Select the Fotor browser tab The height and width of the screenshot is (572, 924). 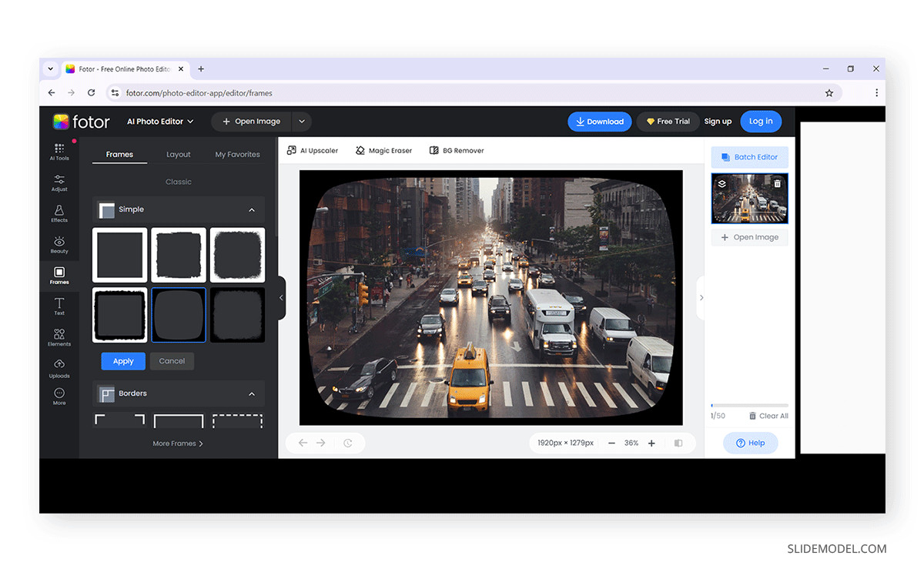pos(125,69)
